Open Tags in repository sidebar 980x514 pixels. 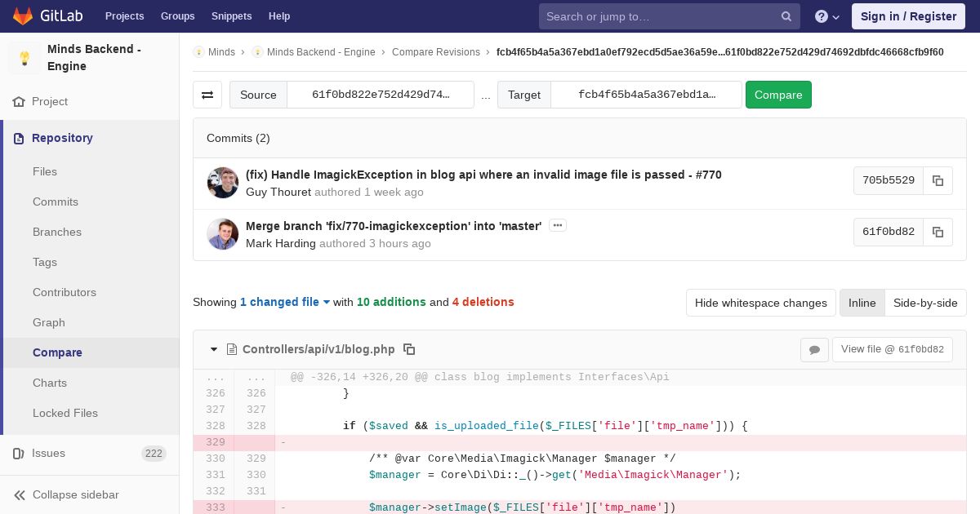click(x=45, y=263)
